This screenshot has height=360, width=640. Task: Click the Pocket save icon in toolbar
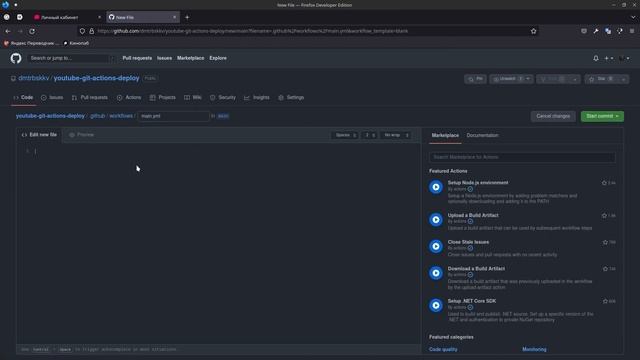coord(584,31)
